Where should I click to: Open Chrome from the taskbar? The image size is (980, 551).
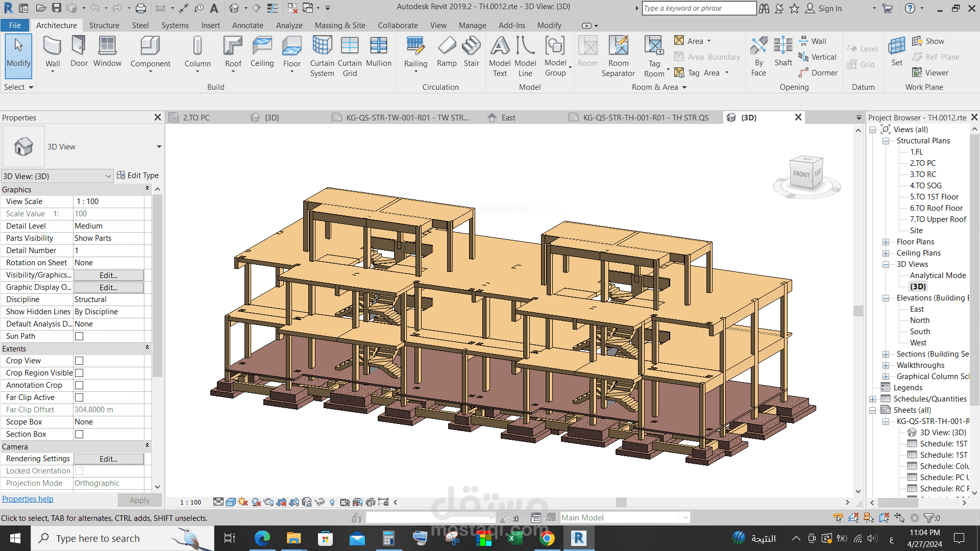pos(547,538)
